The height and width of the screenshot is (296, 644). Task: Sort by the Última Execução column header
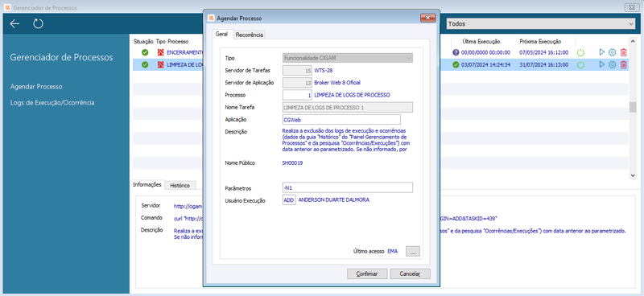coord(481,42)
